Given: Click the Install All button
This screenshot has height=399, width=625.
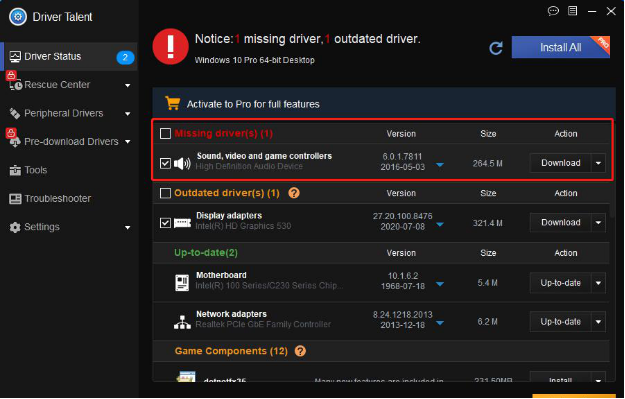Looking at the screenshot, I should tap(560, 47).
